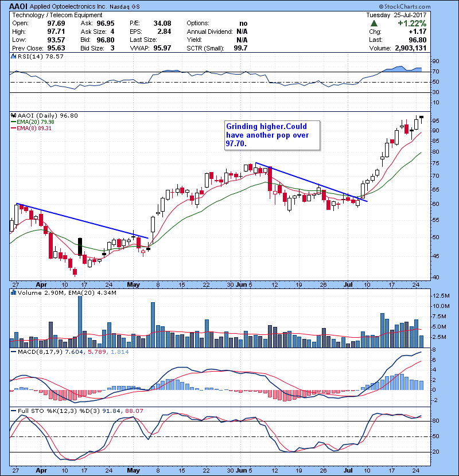Screen dimensions: 459x476
Task: Click the volume bars icon beside Volume 2.90M
Action: [x=13, y=292]
